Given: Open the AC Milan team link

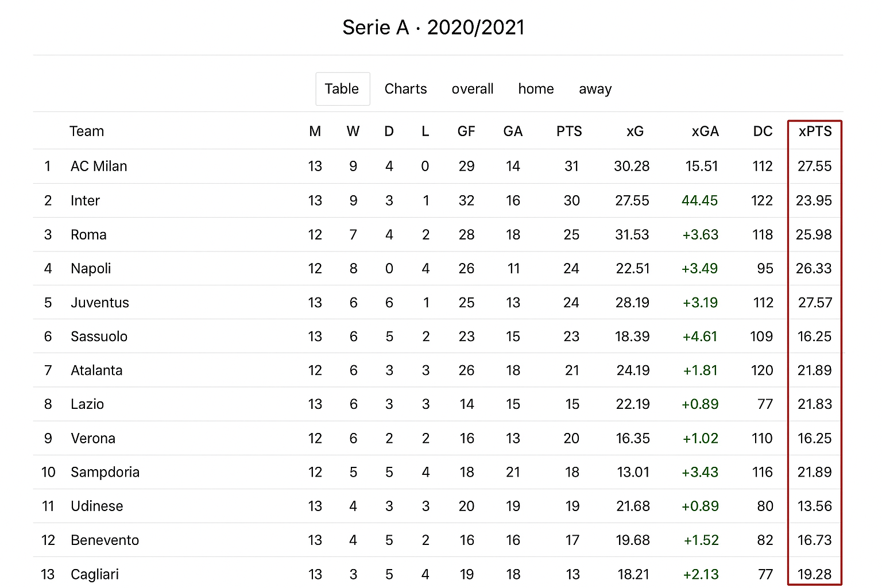Looking at the screenshot, I should (99, 167).
